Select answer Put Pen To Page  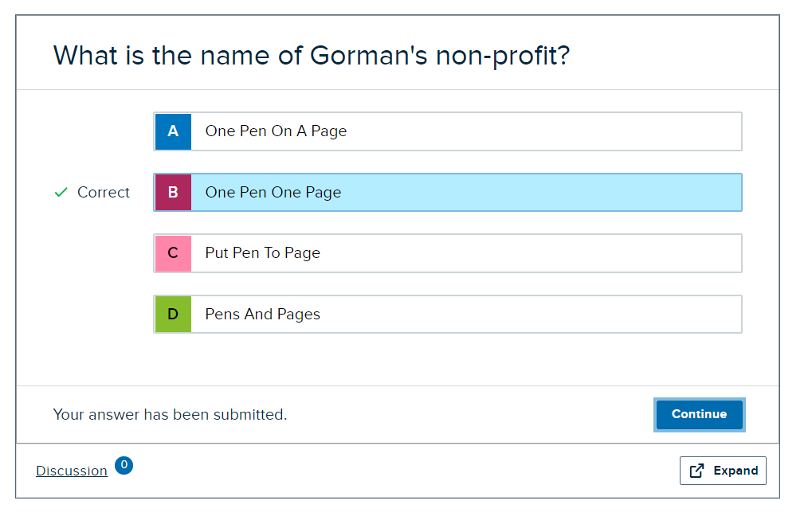tap(263, 253)
